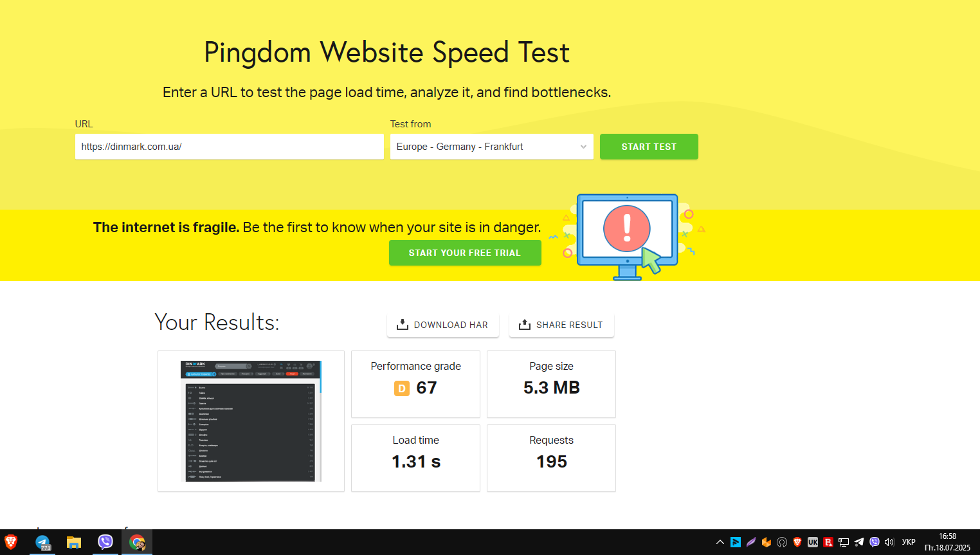Click the green START TEST button

pos(649,147)
